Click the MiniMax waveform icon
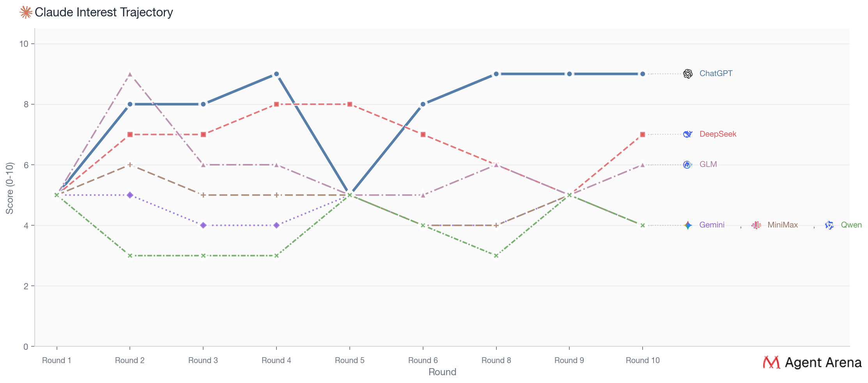The width and height of the screenshot is (868, 383). click(x=756, y=225)
